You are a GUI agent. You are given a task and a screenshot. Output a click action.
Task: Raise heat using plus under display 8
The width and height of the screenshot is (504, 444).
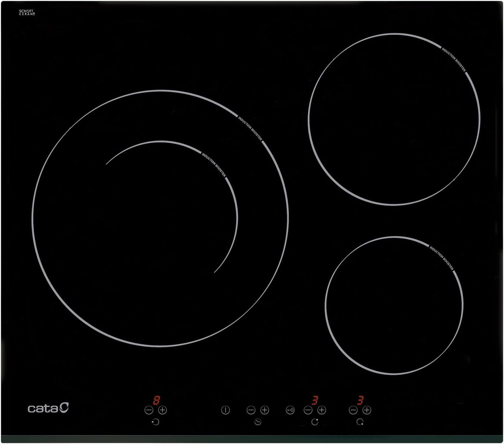click(x=162, y=410)
